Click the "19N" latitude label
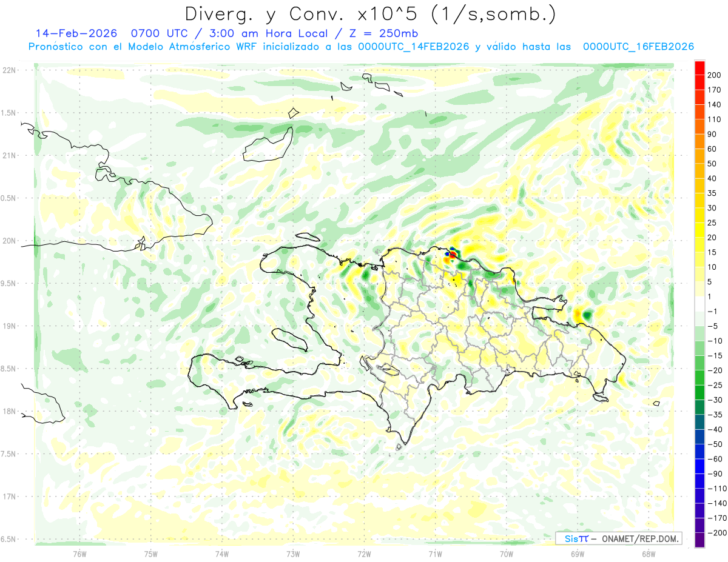728x562 pixels. point(9,326)
